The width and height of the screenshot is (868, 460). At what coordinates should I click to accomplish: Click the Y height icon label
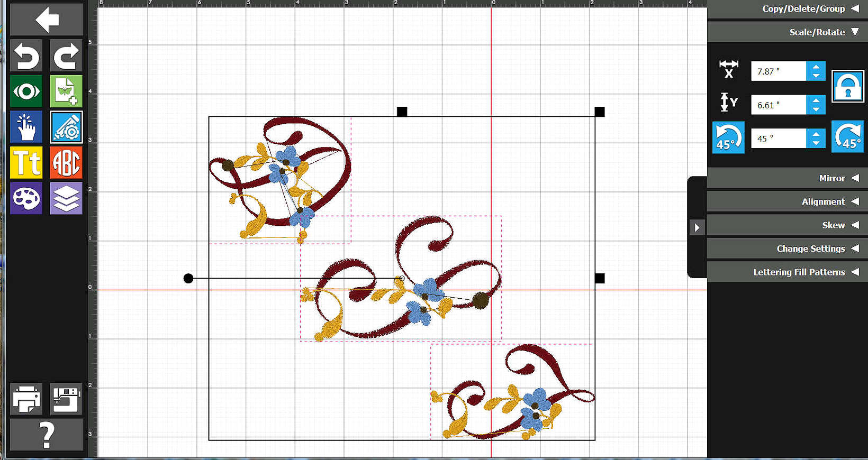pyautogui.click(x=729, y=103)
